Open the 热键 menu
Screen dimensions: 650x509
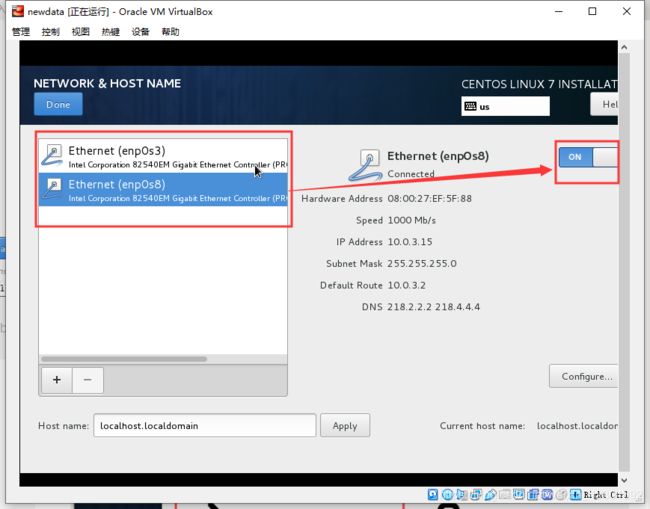pos(110,32)
